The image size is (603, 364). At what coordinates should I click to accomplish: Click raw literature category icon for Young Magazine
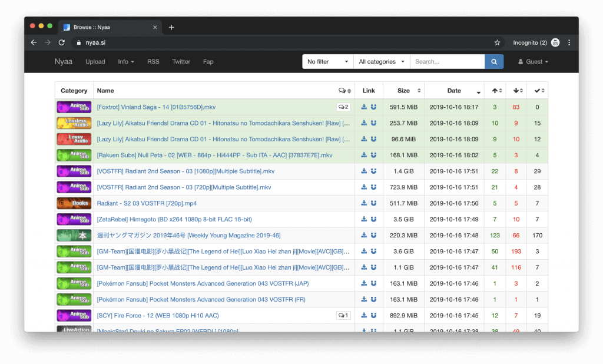[x=74, y=235]
